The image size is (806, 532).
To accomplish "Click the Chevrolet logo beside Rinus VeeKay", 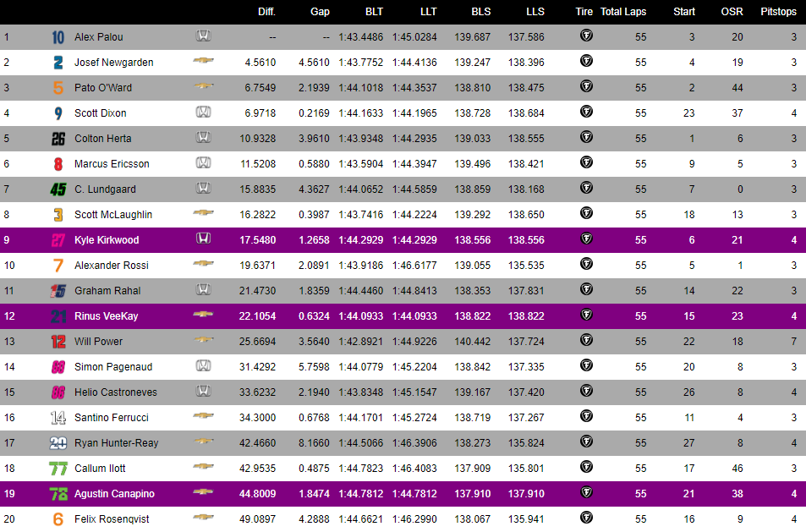I will 203,315.
